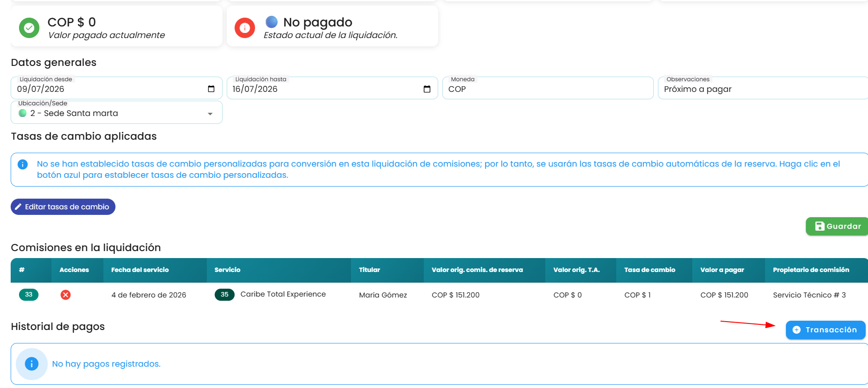This screenshot has width=868, height=388.
Task: Click the Propietario de comisión column header
Action: (x=811, y=270)
